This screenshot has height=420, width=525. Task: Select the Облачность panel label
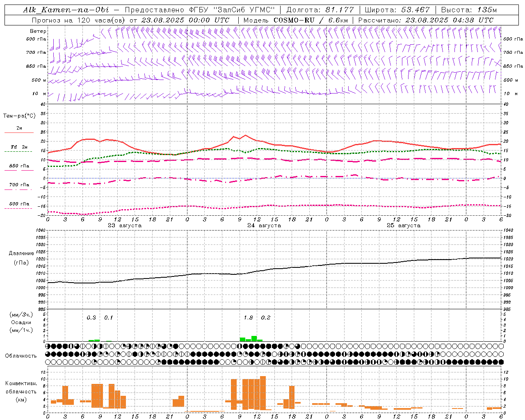[21, 356]
